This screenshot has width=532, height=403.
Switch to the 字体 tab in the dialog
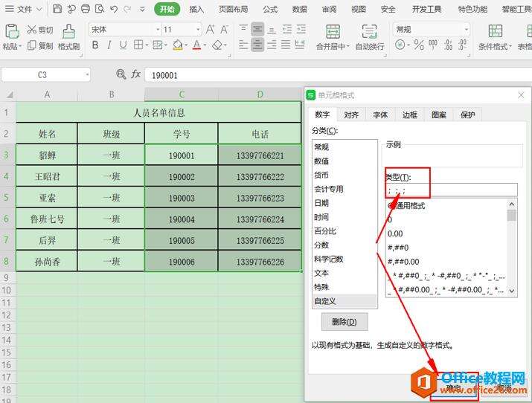pos(380,115)
